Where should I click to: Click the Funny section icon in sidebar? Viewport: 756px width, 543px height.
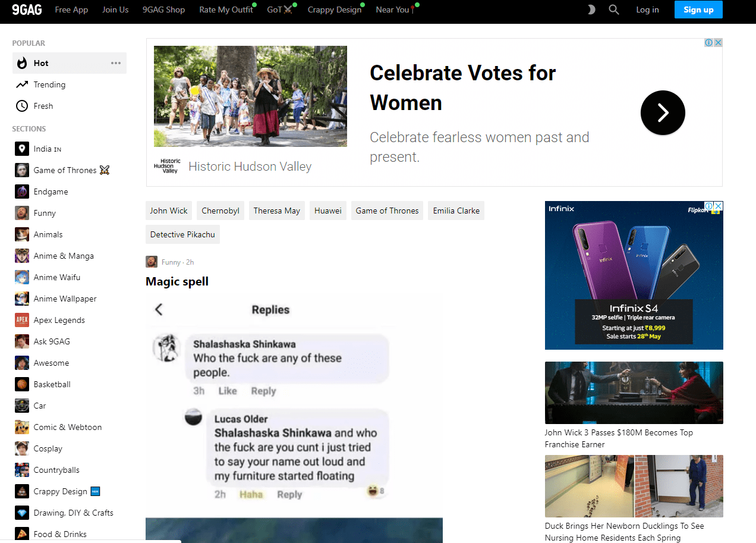(x=22, y=213)
